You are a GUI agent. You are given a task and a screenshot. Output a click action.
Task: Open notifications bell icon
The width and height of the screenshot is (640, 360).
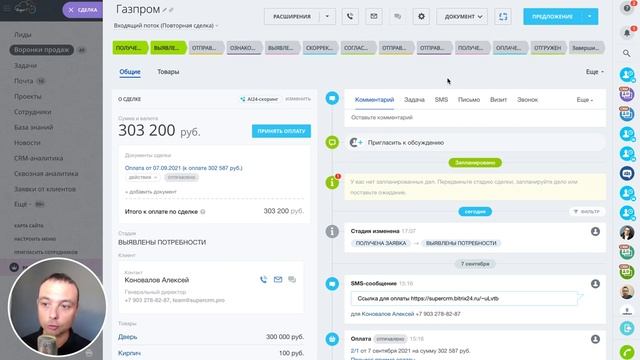[627, 33]
